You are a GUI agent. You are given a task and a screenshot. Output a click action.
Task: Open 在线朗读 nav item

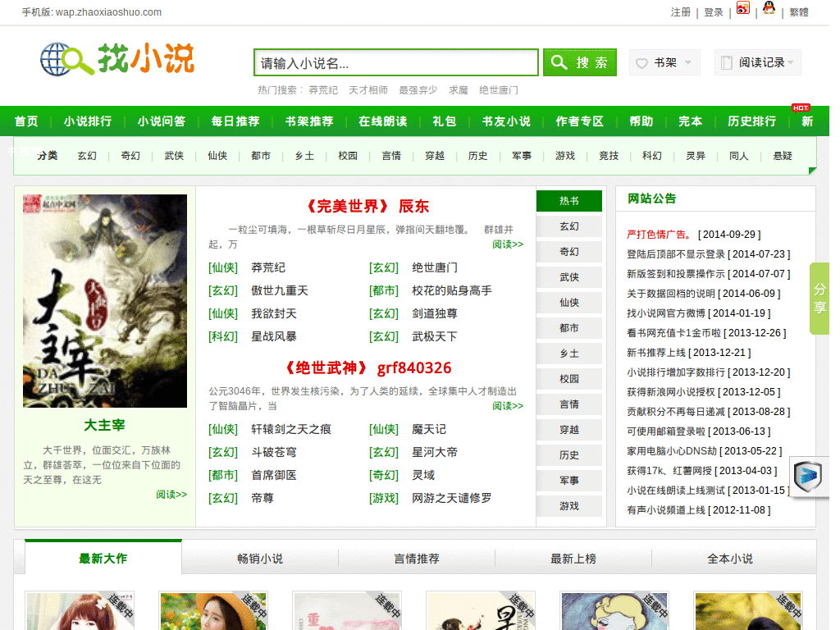[x=383, y=121]
